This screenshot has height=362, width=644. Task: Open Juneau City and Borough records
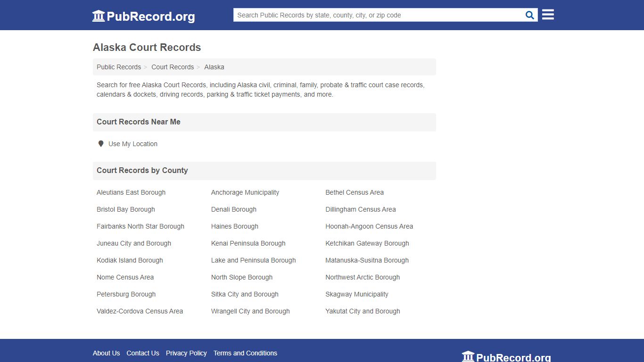pos(134,243)
